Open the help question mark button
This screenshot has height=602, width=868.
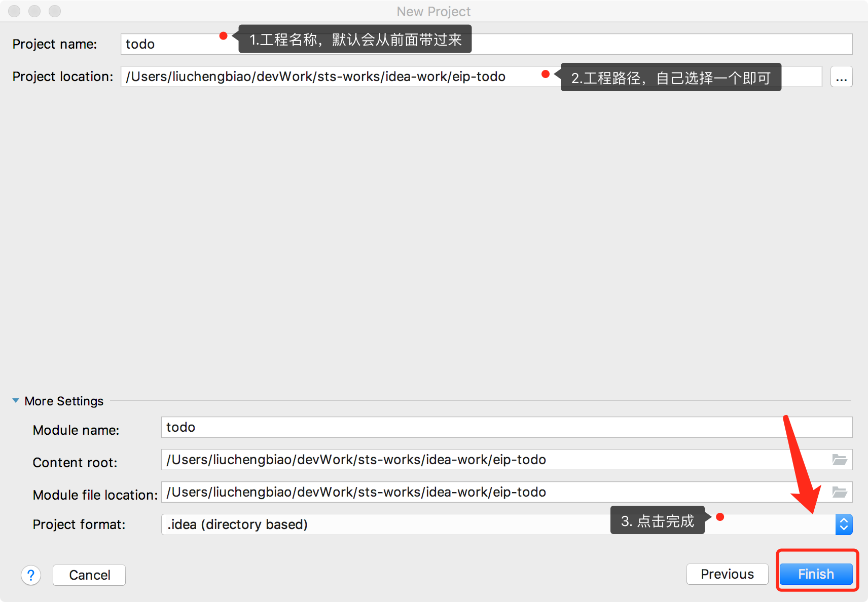pyautogui.click(x=31, y=575)
